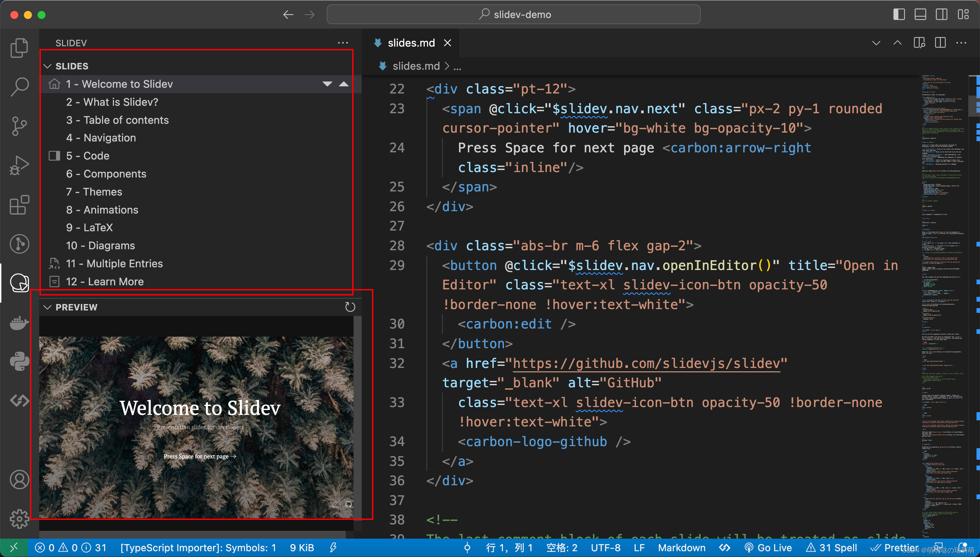
Task: Click Press Space for next page in preview
Action: (x=200, y=456)
